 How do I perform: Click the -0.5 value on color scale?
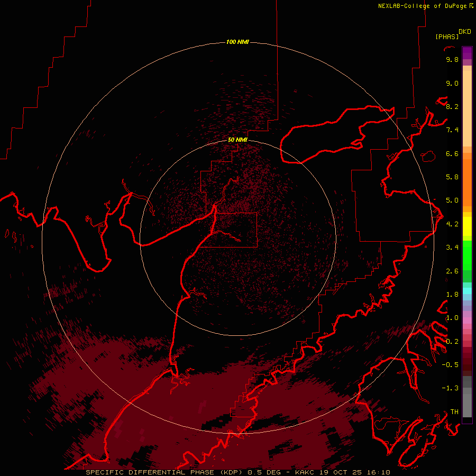pos(450,365)
